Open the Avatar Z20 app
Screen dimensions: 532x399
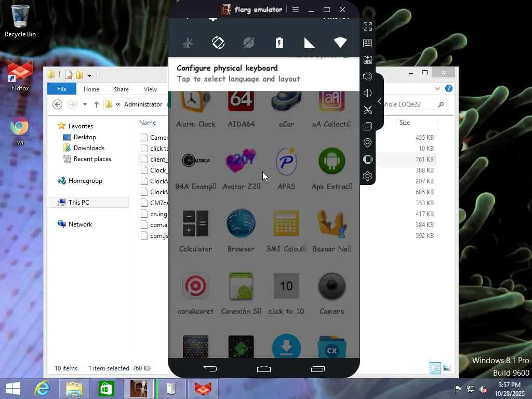pos(241,169)
